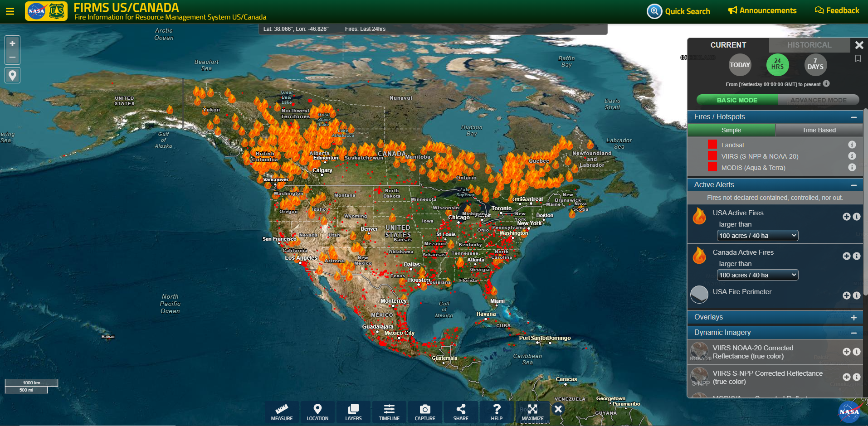The height and width of the screenshot is (426, 868).
Task: Toggle the USA Active Fires layer icon
Action: pyautogui.click(x=699, y=216)
